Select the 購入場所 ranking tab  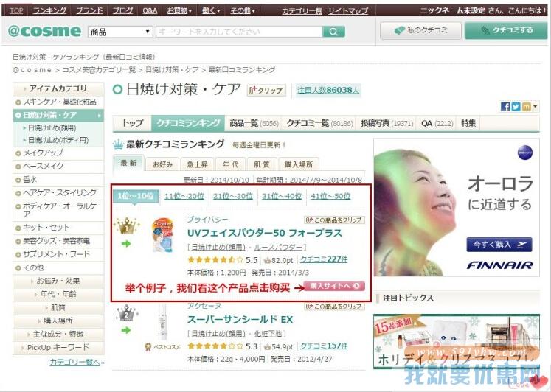pos(299,164)
